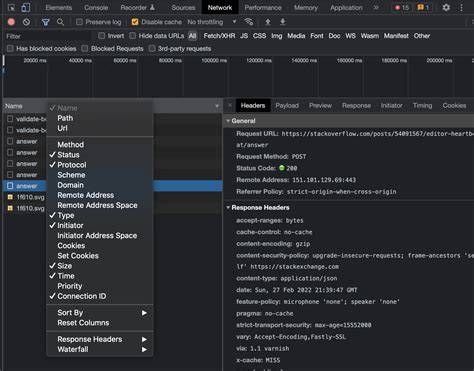Tick checkbox of first validate-b row
The image size is (474, 371).
pyautogui.click(x=10, y=119)
